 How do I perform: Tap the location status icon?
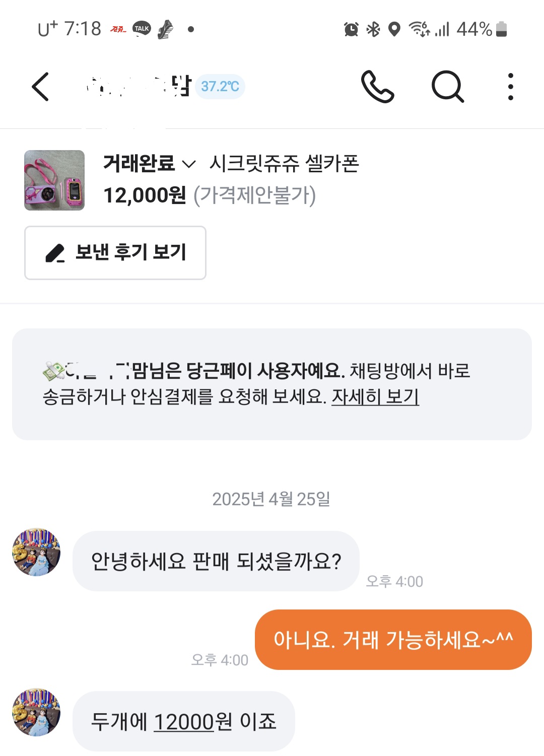pyautogui.click(x=394, y=29)
